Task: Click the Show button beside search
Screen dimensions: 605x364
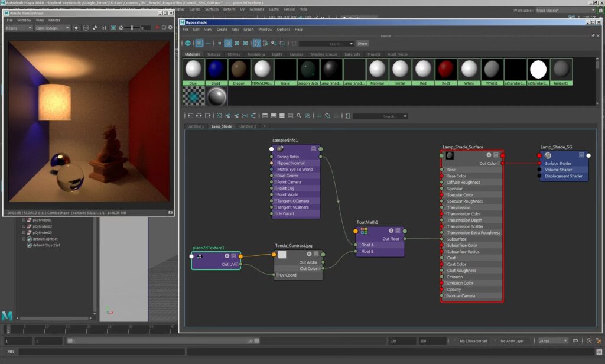Action: [362, 44]
